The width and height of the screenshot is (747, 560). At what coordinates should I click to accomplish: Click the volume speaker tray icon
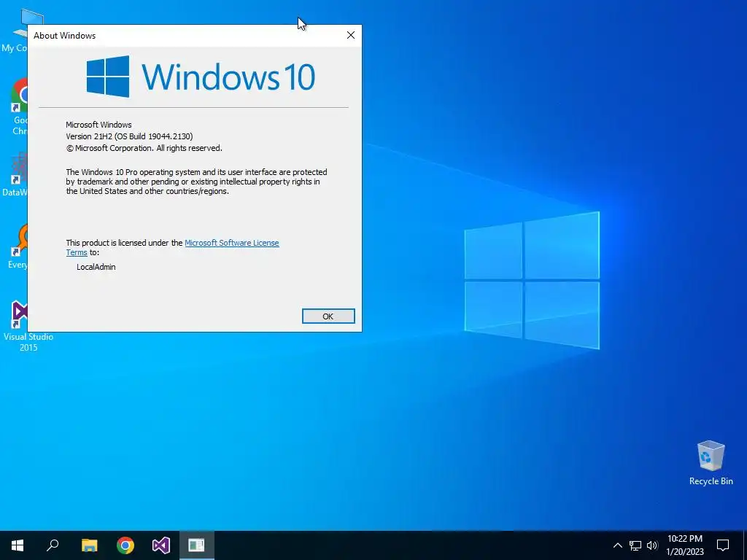pos(652,545)
